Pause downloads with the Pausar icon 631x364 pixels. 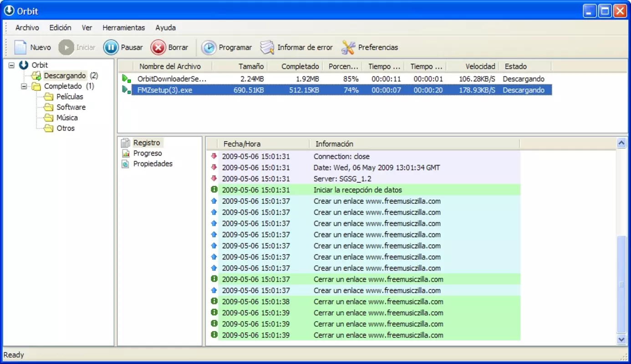tap(111, 47)
